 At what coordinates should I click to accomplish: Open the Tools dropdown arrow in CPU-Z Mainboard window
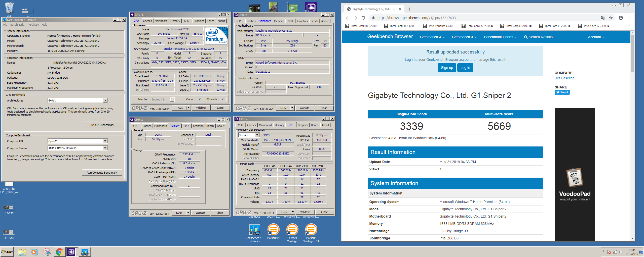click(292, 108)
